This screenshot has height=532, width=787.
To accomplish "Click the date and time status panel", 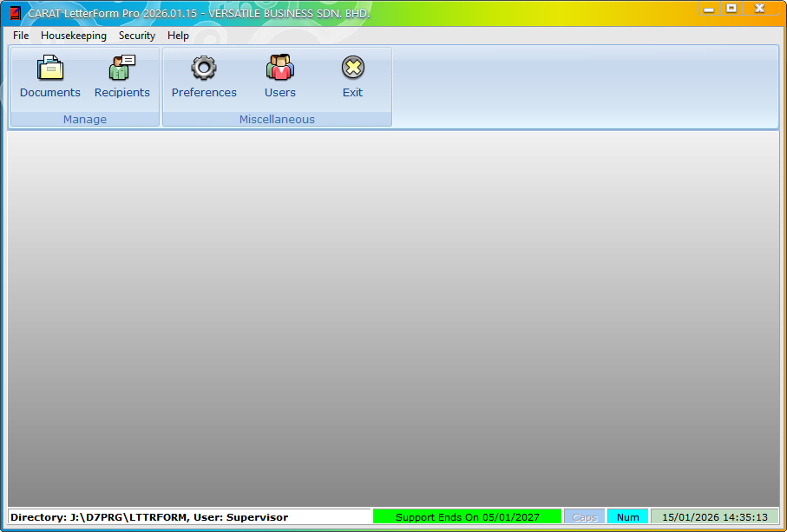I will tap(714, 517).
